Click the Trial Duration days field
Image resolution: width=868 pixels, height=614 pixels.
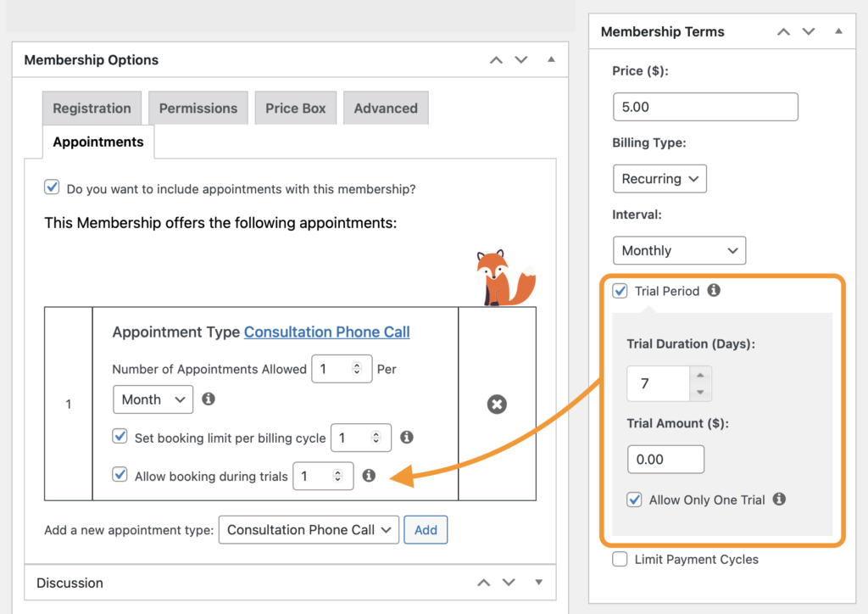(659, 383)
